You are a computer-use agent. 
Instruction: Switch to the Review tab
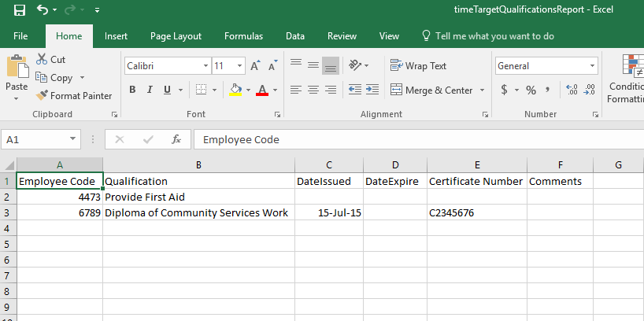[342, 36]
